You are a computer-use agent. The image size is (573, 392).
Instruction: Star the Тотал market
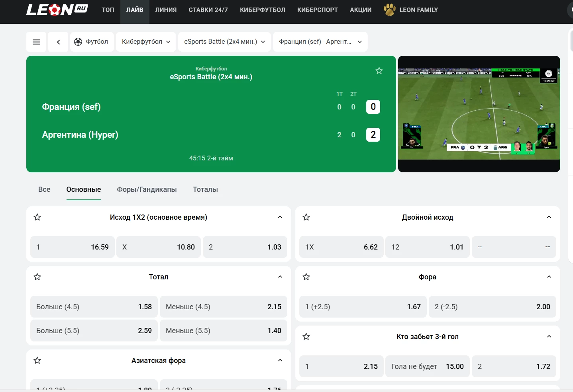pyautogui.click(x=37, y=277)
